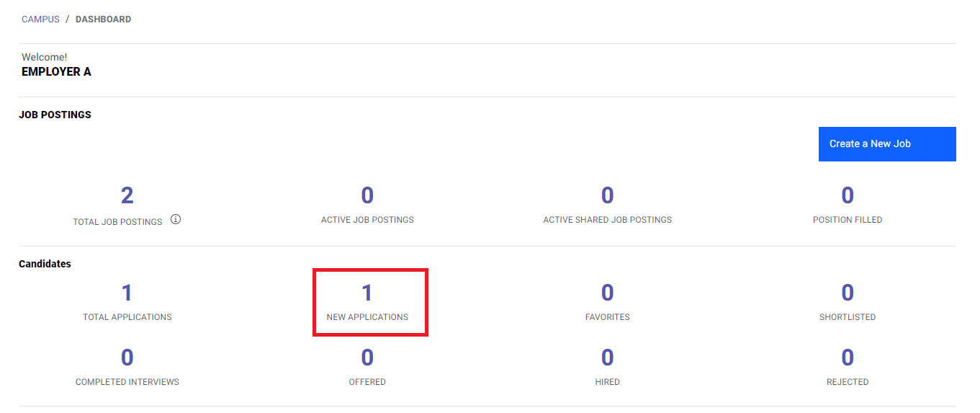Click the Welcome! greeting text
Image resolution: width=980 pixels, height=413 pixels.
45,57
